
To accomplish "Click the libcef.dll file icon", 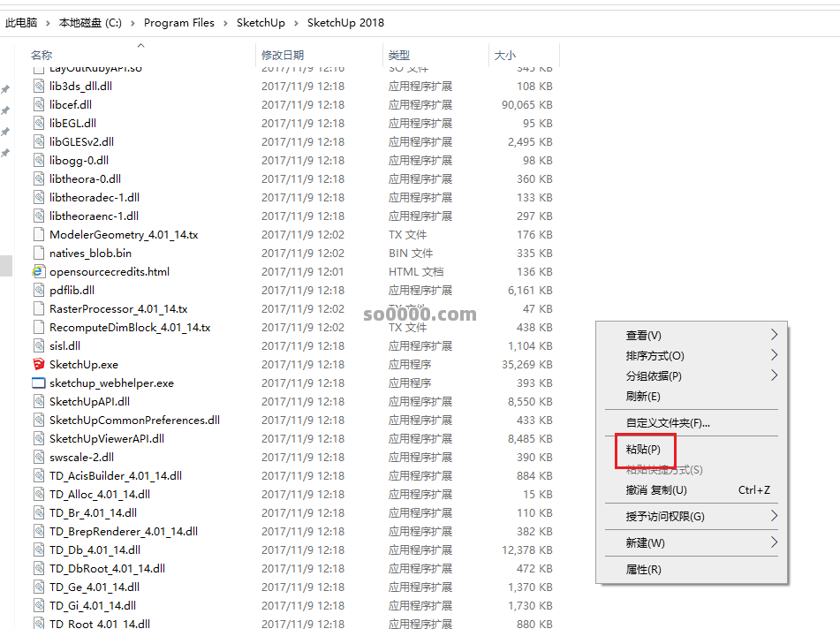I will [x=39, y=104].
